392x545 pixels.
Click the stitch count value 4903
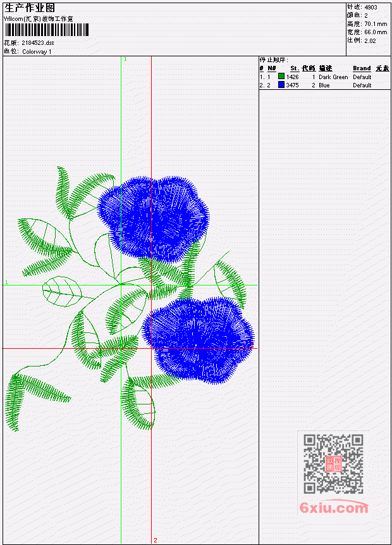[371, 7]
